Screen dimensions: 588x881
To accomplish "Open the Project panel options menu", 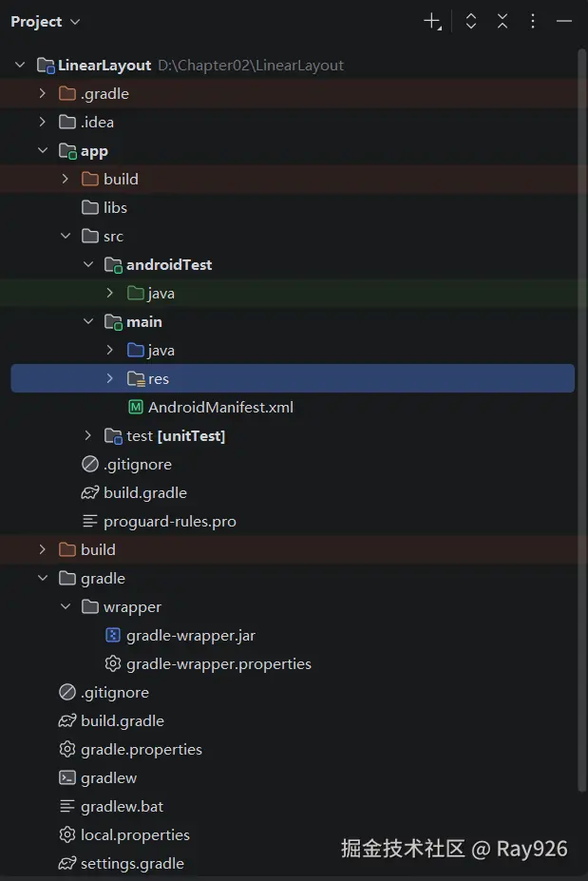I will pos(533,21).
